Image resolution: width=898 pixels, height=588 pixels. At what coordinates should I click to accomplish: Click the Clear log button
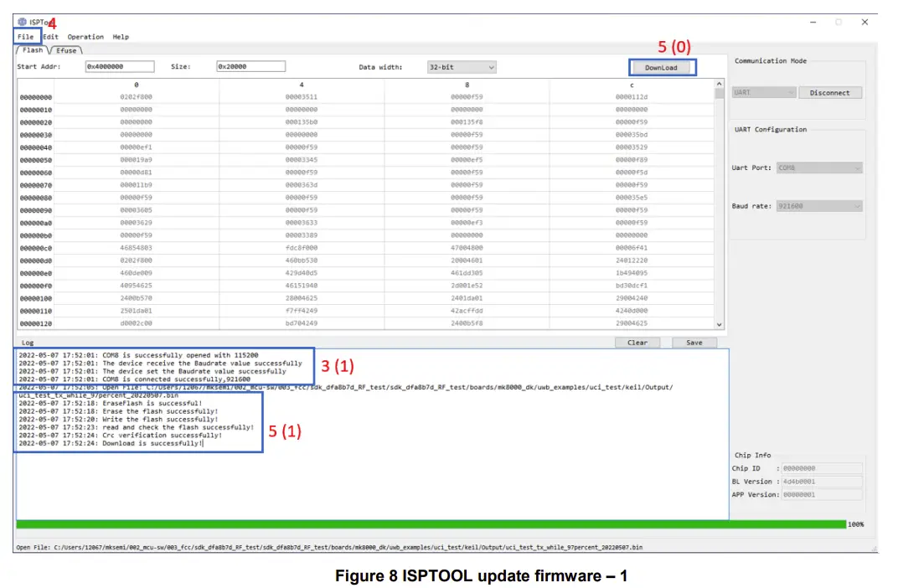coord(637,343)
